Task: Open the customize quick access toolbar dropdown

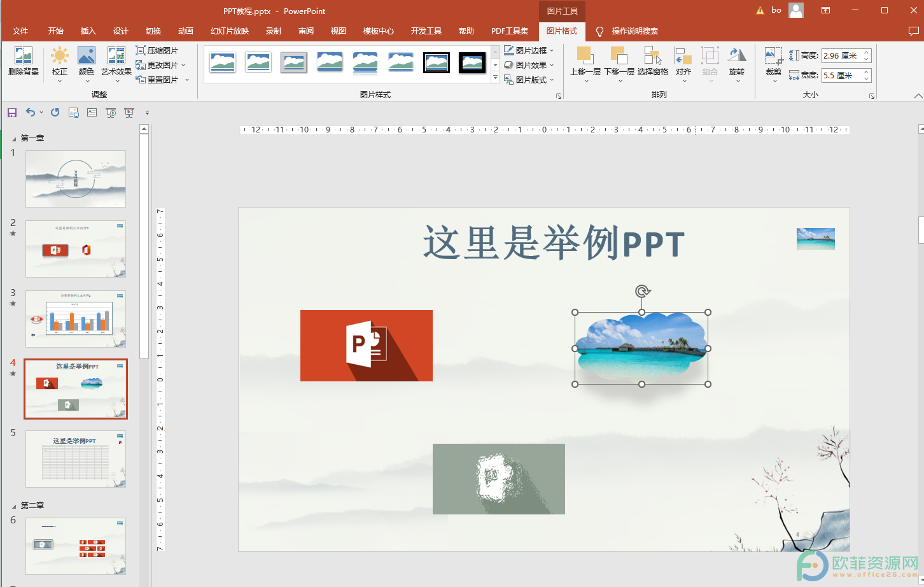Action: [147, 113]
